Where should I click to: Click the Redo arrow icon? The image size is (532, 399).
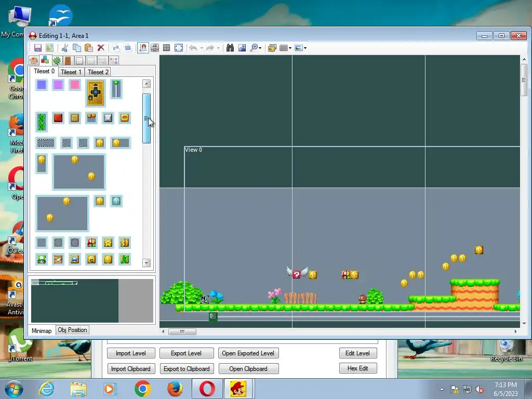(210, 48)
